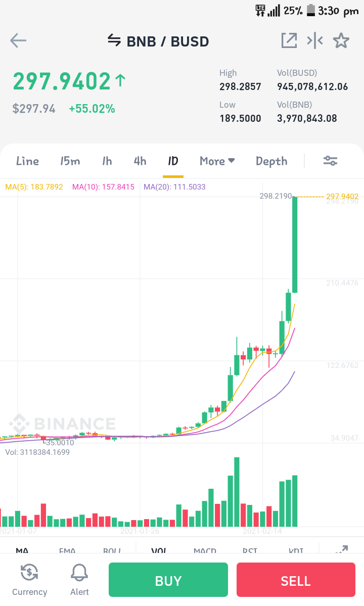Screen dimensions: 364x606
Task: Expand the More intervals dropdown
Action: [x=217, y=161]
